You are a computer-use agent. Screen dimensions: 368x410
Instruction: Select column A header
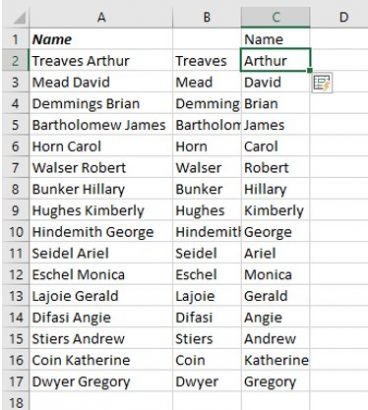tap(101, 17)
